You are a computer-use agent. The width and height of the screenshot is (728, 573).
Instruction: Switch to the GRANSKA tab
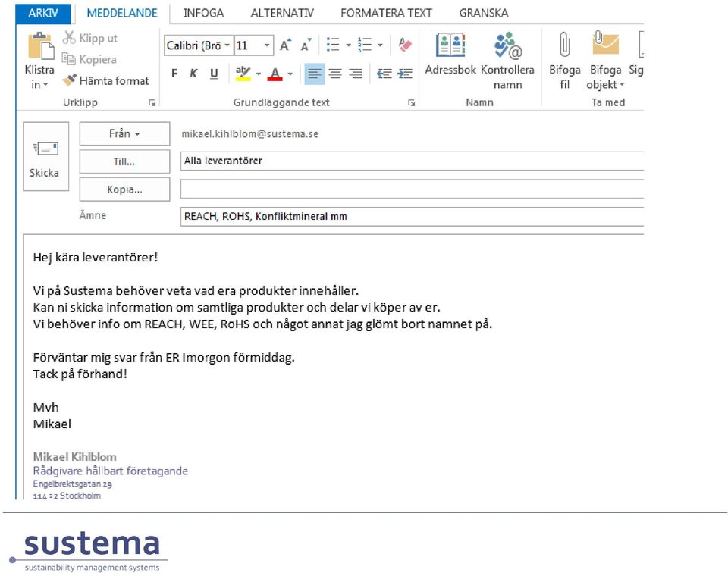tap(484, 13)
